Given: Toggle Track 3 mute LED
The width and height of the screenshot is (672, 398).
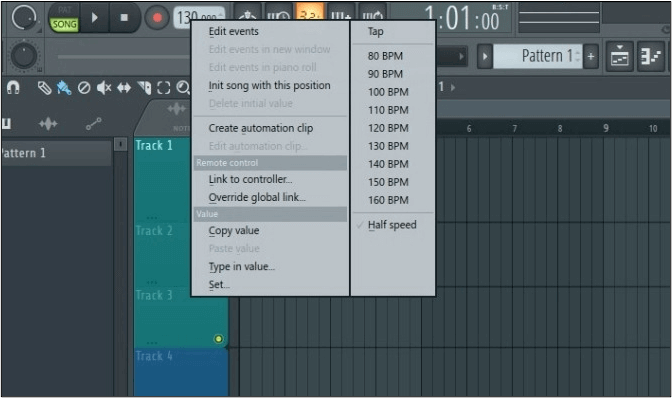Looking at the screenshot, I should pyautogui.click(x=218, y=339).
